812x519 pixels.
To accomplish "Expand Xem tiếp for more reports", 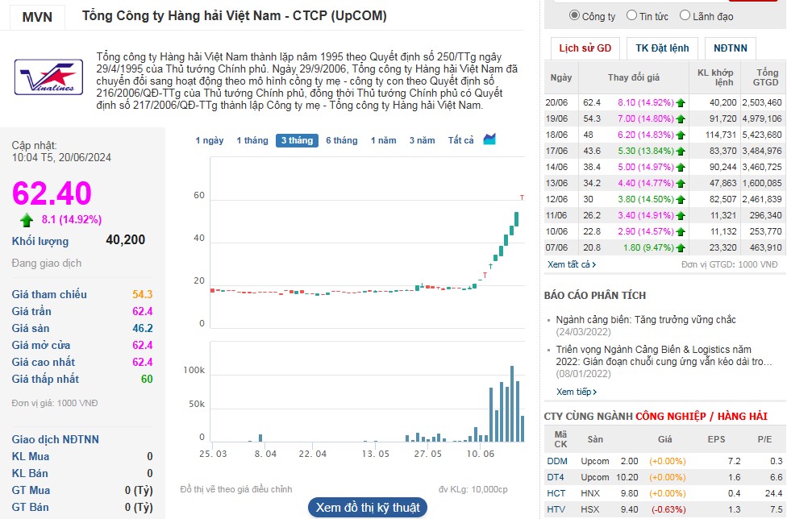I will (x=577, y=392).
